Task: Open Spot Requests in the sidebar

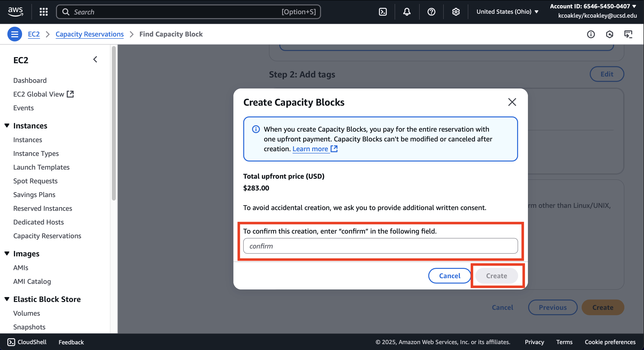Action: point(35,181)
